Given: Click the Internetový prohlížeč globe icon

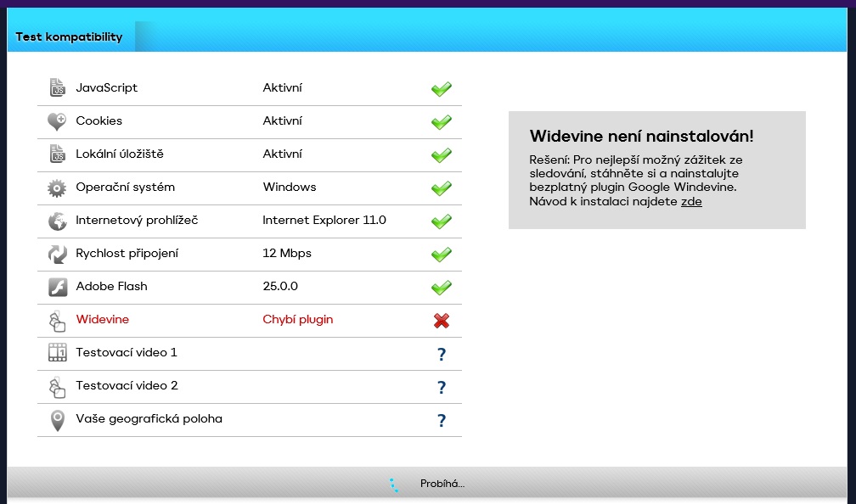Looking at the screenshot, I should pos(57,221).
